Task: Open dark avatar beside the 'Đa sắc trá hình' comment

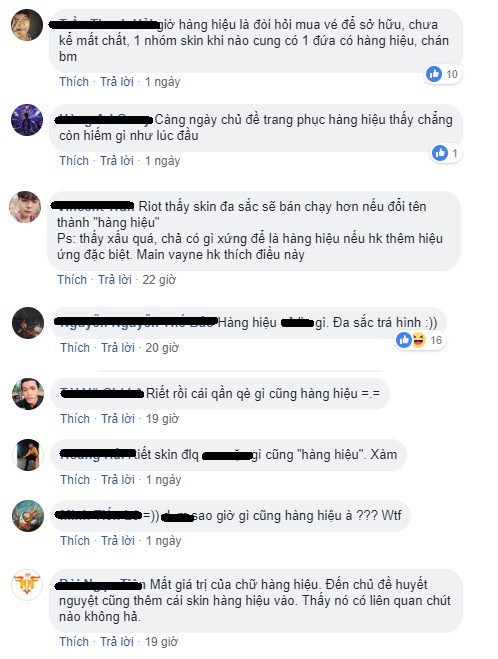Action: (28, 323)
